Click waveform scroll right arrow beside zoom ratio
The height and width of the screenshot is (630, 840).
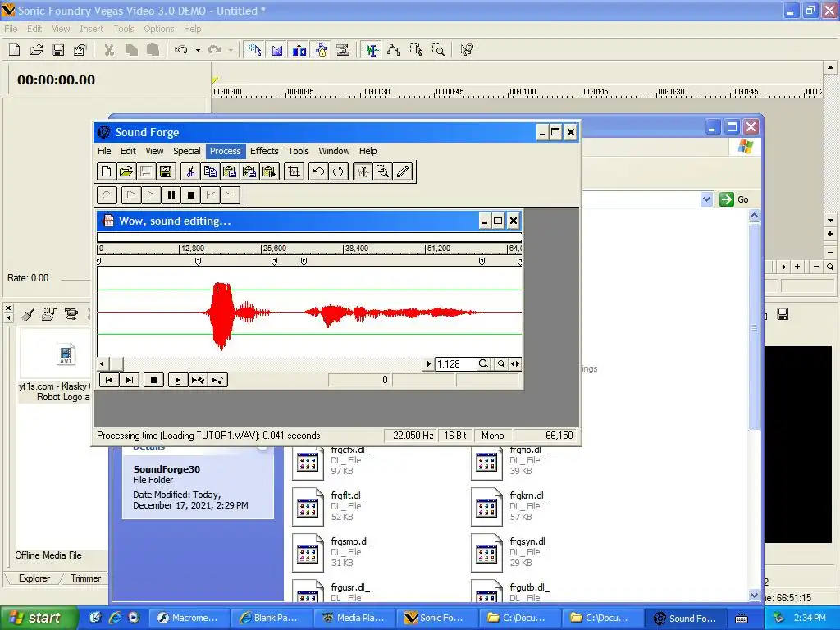(428, 363)
